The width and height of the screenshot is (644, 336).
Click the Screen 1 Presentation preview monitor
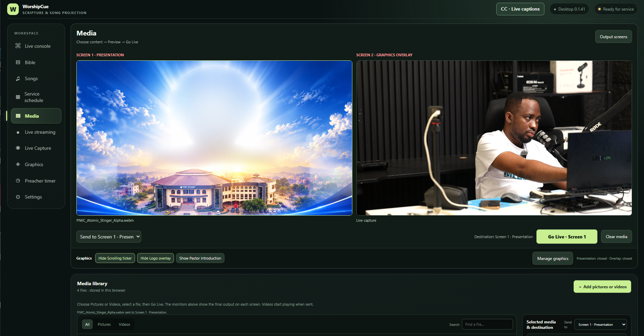tap(214, 138)
